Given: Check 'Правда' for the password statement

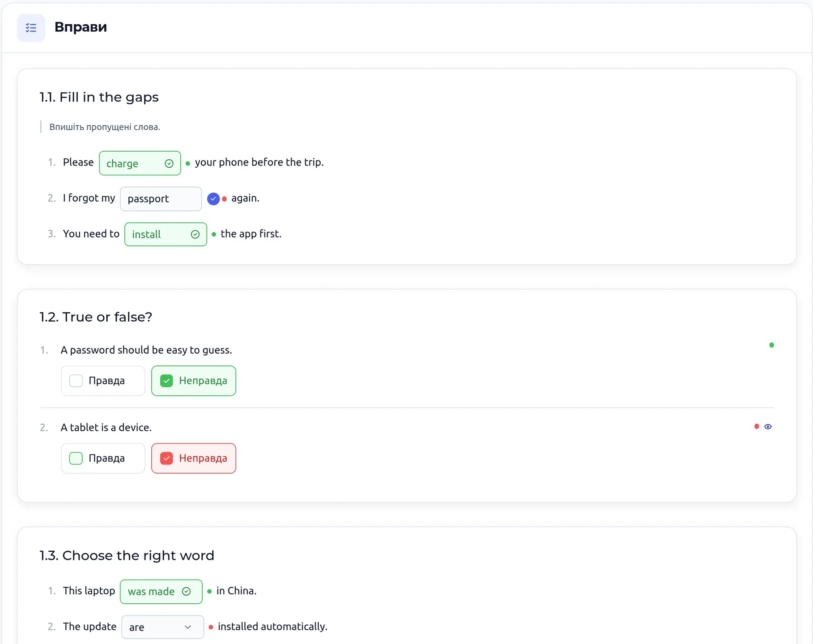Looking at the screenshot, I should 103,381.
